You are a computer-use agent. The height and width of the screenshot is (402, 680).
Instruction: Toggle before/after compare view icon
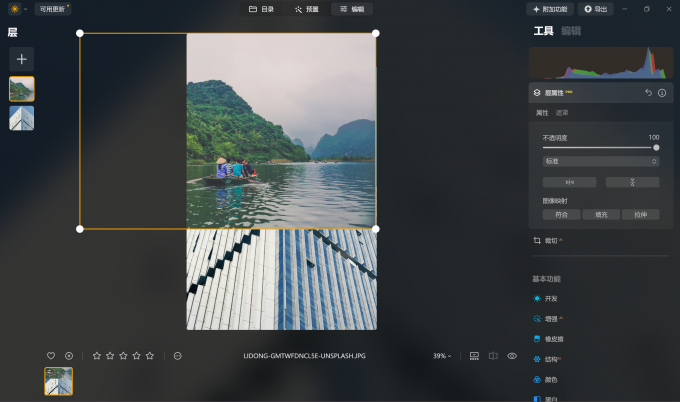point(493,356)
